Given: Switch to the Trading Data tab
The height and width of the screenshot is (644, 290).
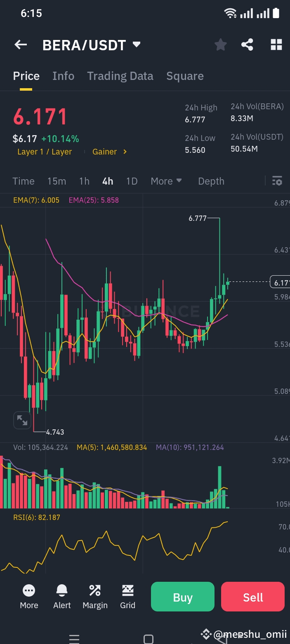Looking at the screenshot, I should 120,76.
